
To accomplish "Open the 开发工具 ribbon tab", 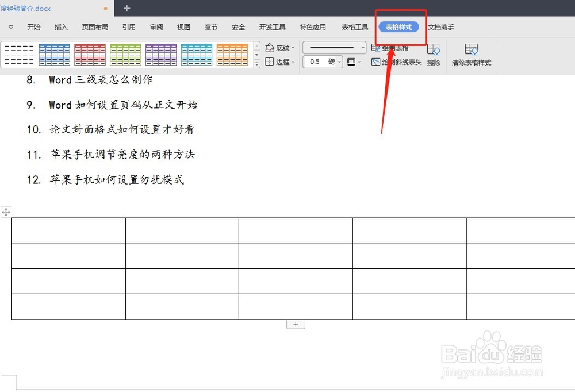I will 272,26.
